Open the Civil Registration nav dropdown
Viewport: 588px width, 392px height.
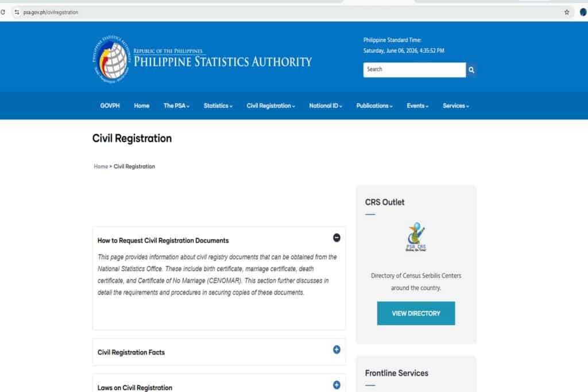[x=271, y=106]
